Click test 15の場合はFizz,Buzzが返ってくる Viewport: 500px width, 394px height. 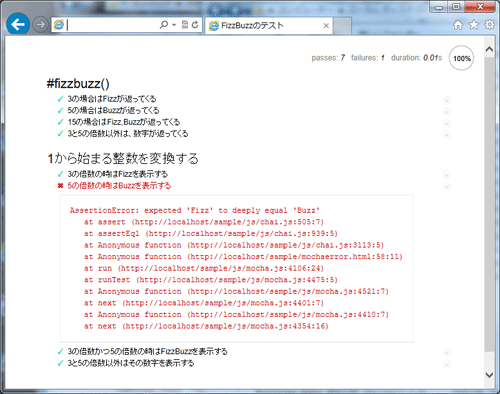point(124,122)
